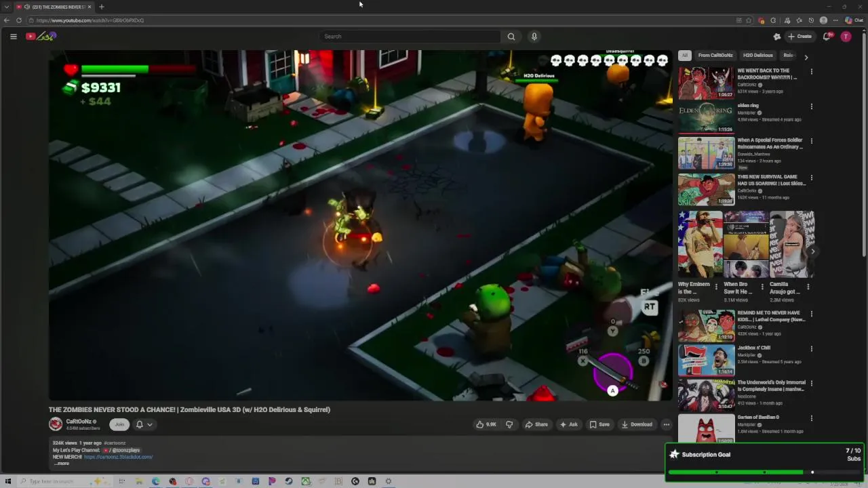Go to YouTube home via logo
This screenshot has height=488, width=868.
click(41, 37)
